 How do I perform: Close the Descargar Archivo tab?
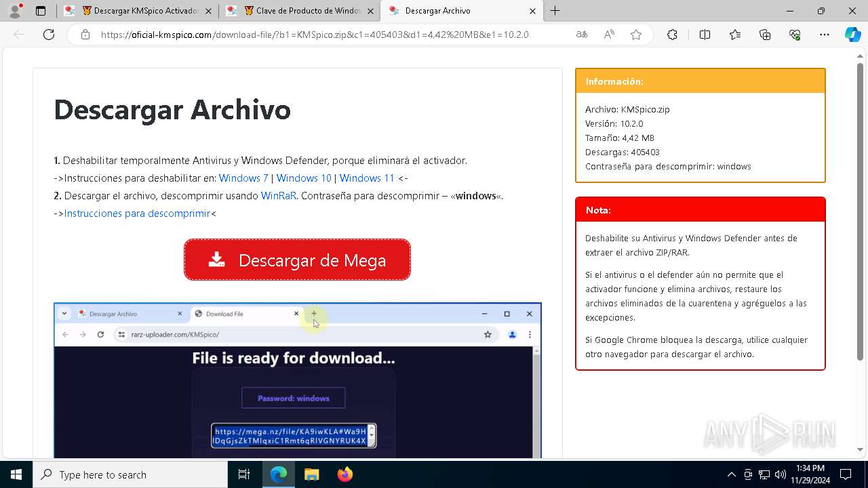[x=532, y=11]
